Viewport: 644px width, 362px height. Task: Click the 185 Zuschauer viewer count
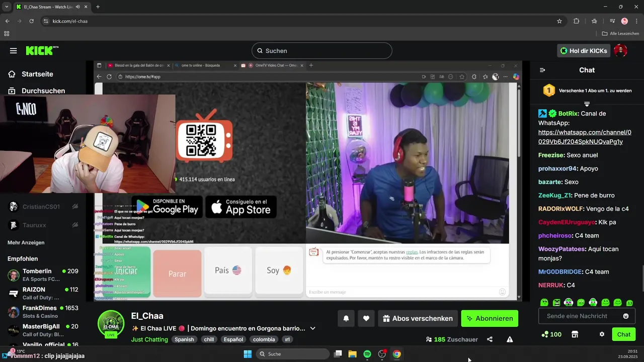click(x=452, y=339)
